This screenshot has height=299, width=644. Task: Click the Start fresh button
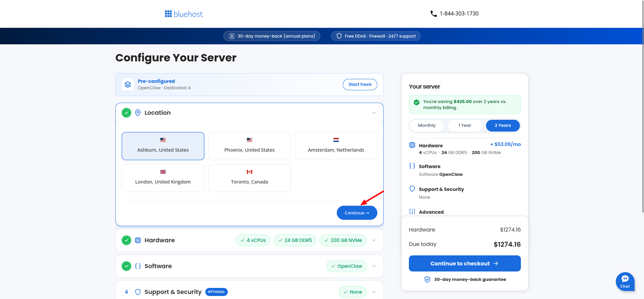click(360, 85)
